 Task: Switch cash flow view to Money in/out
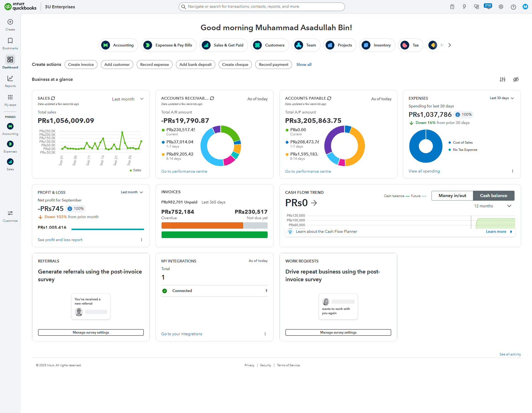[452, 196]
